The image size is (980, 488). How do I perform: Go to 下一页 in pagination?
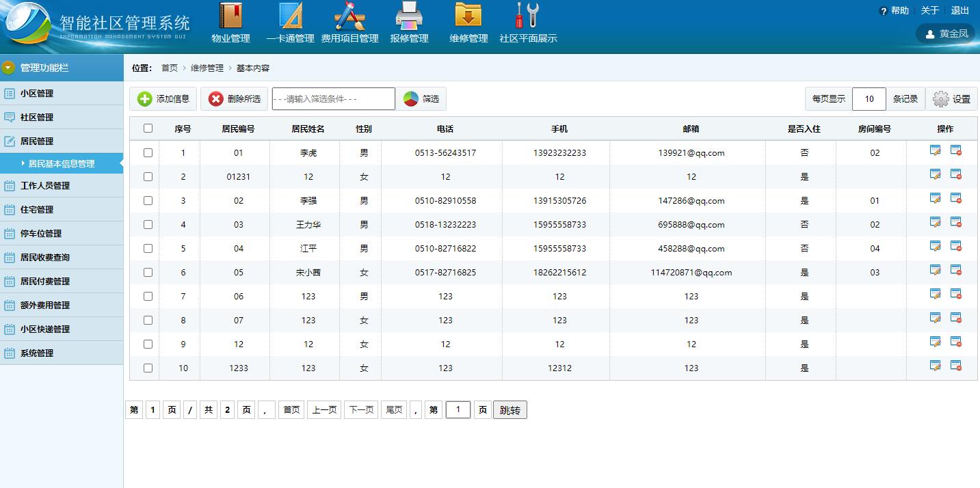pyautogui.click(x=360, y=410)
